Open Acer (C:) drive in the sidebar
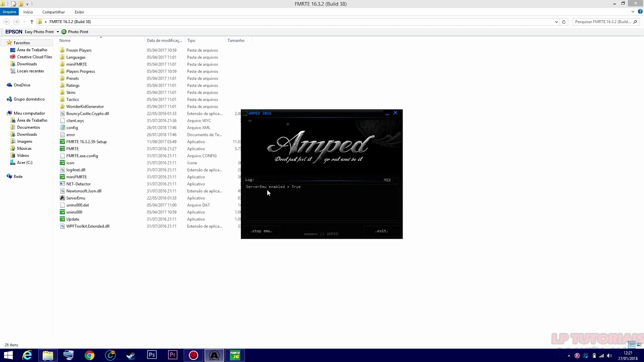 [21, 162]
